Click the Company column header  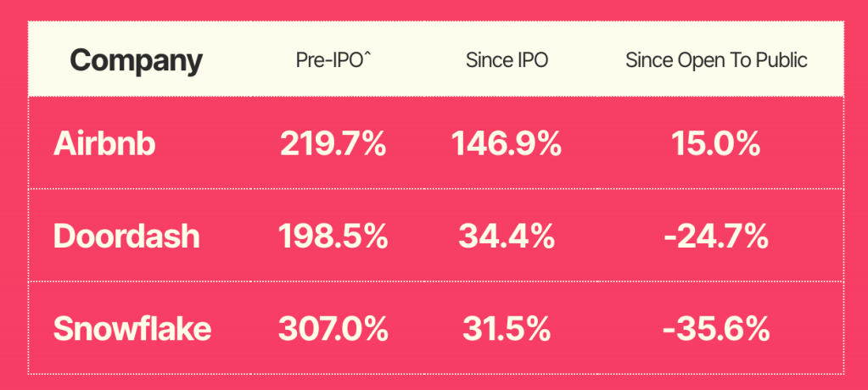[136, 61]
